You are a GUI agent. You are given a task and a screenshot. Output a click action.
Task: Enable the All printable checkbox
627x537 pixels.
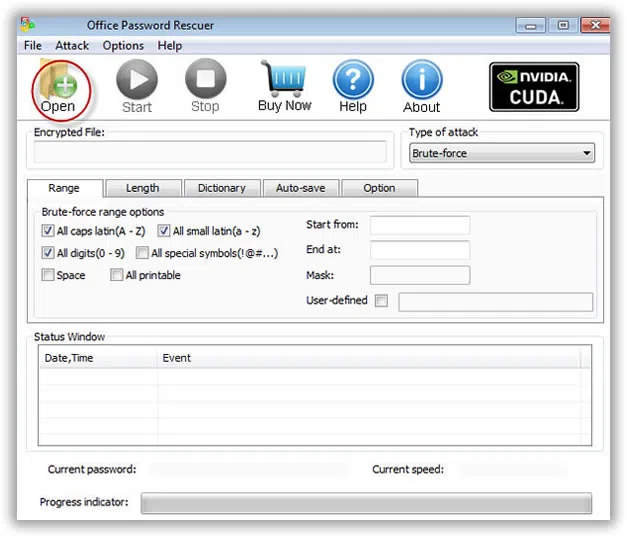point(116,275)
